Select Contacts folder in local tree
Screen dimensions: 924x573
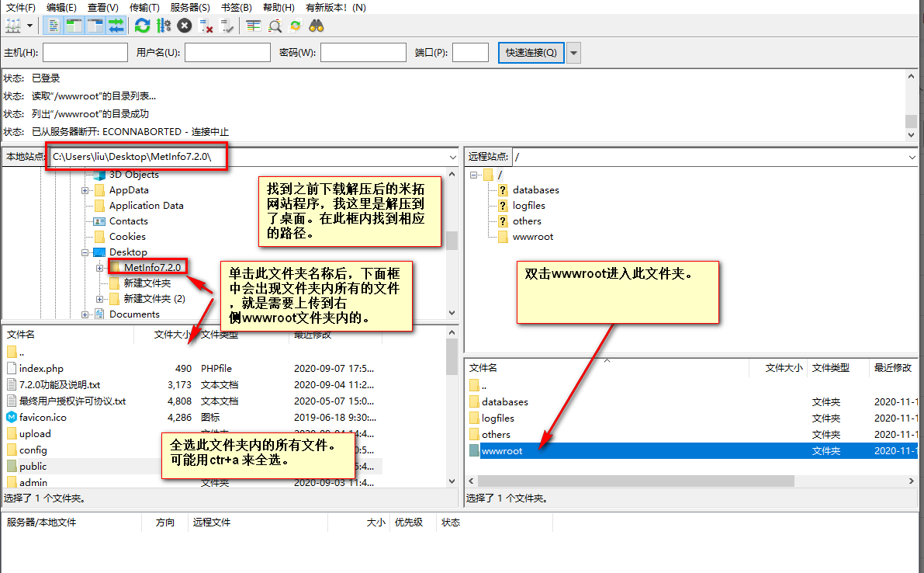129,221
